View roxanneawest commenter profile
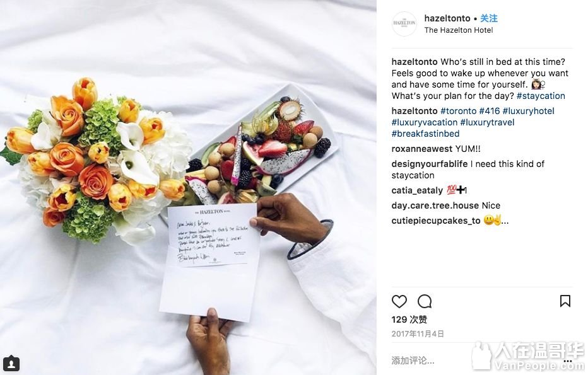The height and width of the screenshot is (375, 588). 422,149
